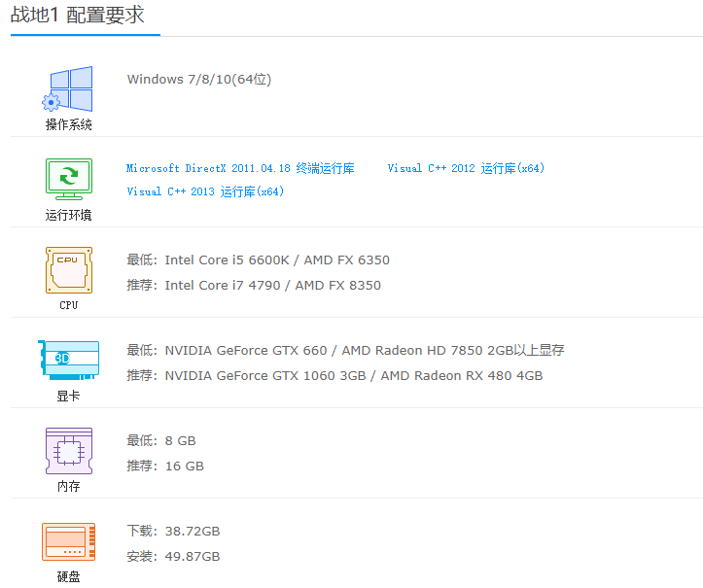Click minimum CPU Intel Core i5 6600K line
The height and width of the screenshot is (588, 703).
coord(259,259)
